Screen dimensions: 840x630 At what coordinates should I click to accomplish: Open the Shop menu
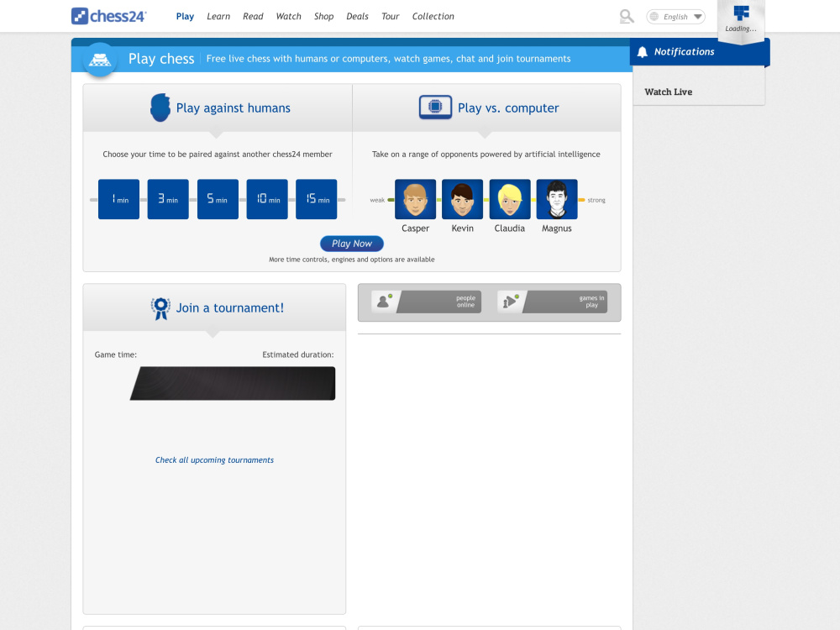323,17
